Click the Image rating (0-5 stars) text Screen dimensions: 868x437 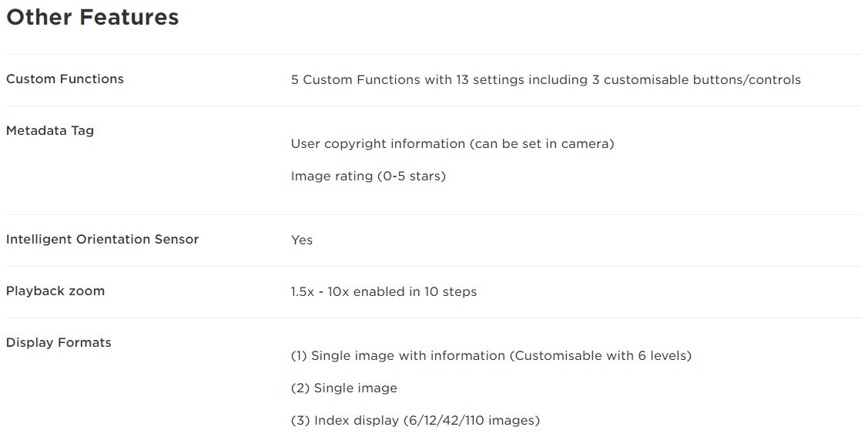click(368, 176)
